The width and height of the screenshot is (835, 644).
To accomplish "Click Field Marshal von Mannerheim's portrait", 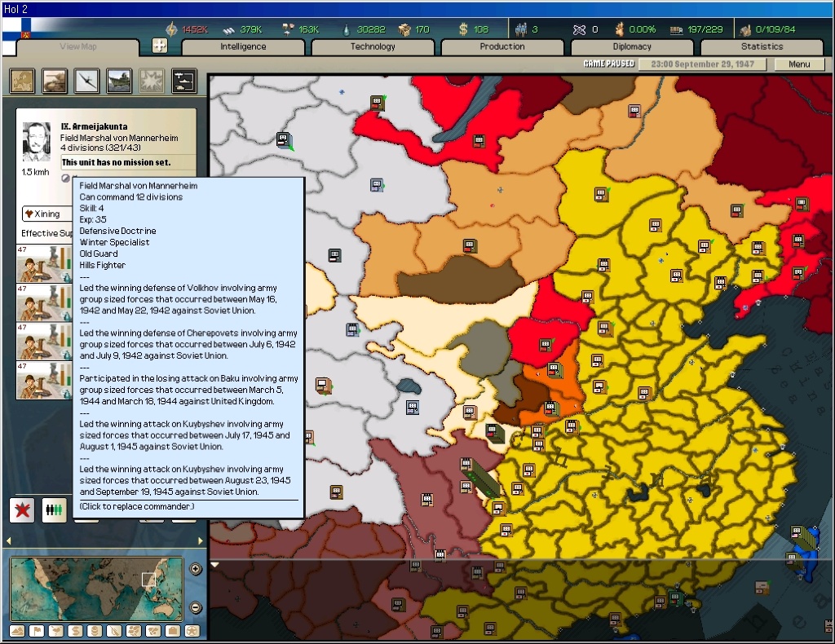I will 36,142.
